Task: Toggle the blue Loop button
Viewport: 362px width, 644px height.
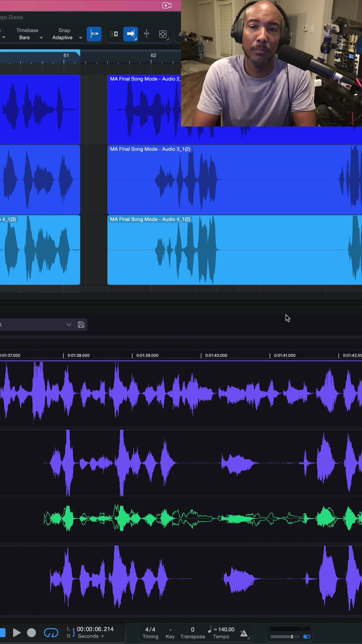Action: (x=51, y=633)
